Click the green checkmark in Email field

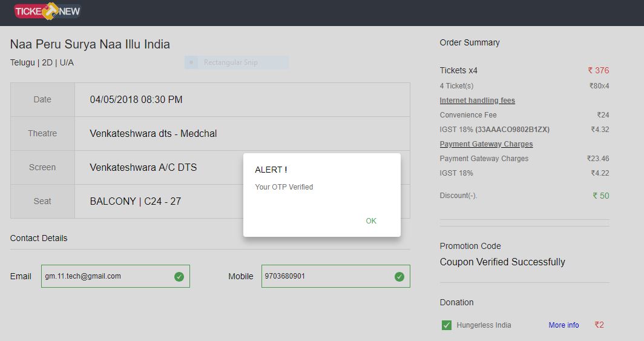pyautogui.click(x=179, y=277)
